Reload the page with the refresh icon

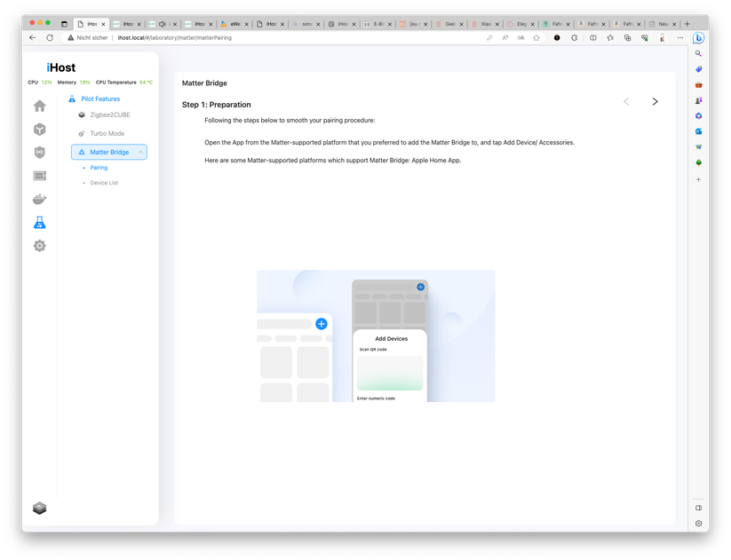pyautogui.click(x=49, y=37)
